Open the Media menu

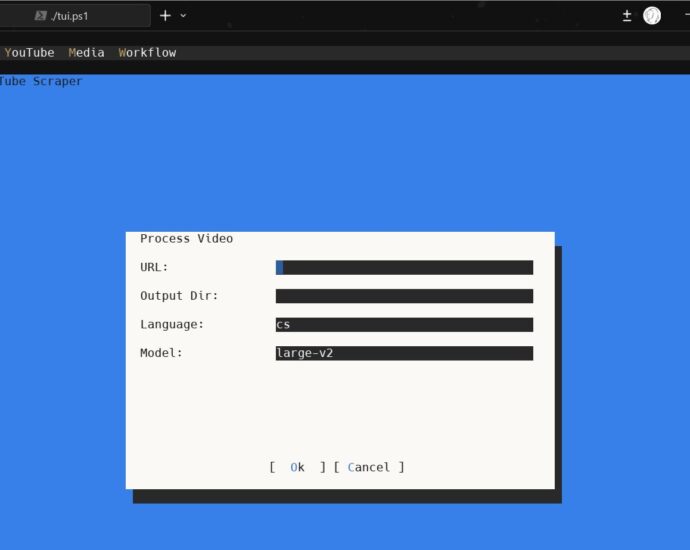86,53
